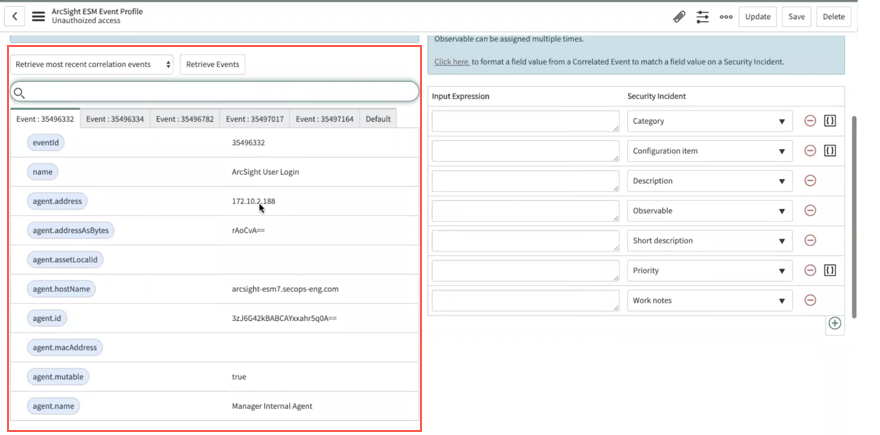Viewport: 880px width, 435px height.
Task: Click the agent.addressAsBytes field pill
Action: [71, 230]
